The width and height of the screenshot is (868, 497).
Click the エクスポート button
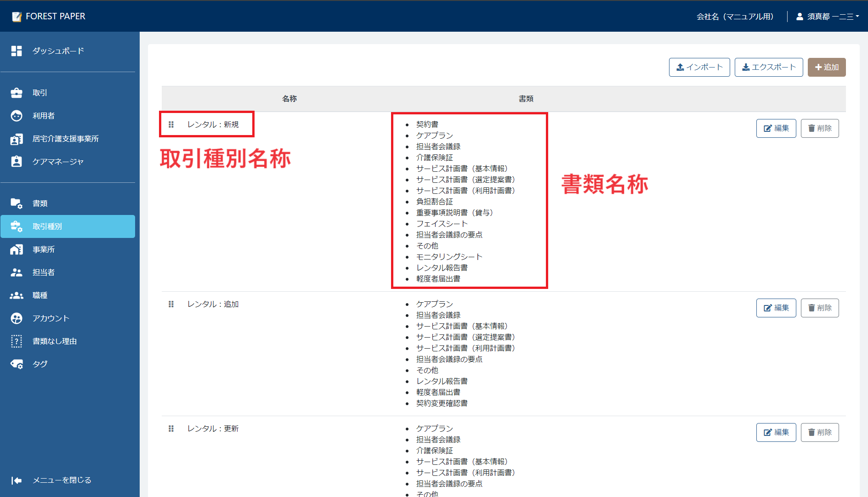768,67
